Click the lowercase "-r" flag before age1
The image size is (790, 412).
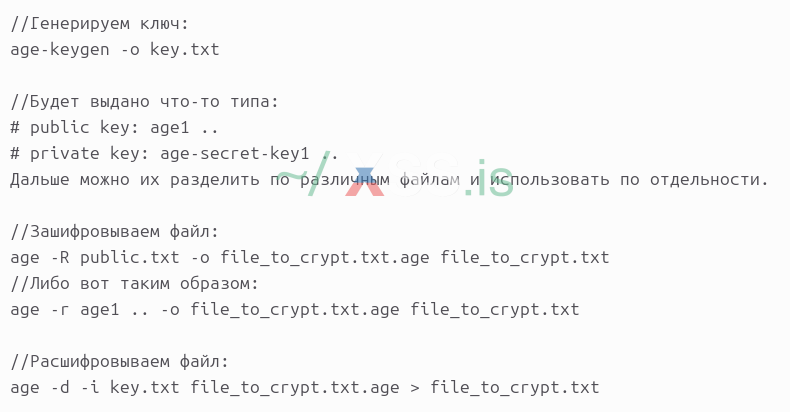point(60,309)
